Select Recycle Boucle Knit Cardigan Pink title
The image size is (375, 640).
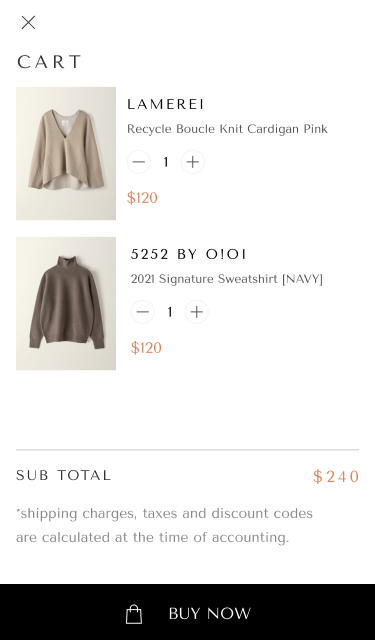point(227,129)
